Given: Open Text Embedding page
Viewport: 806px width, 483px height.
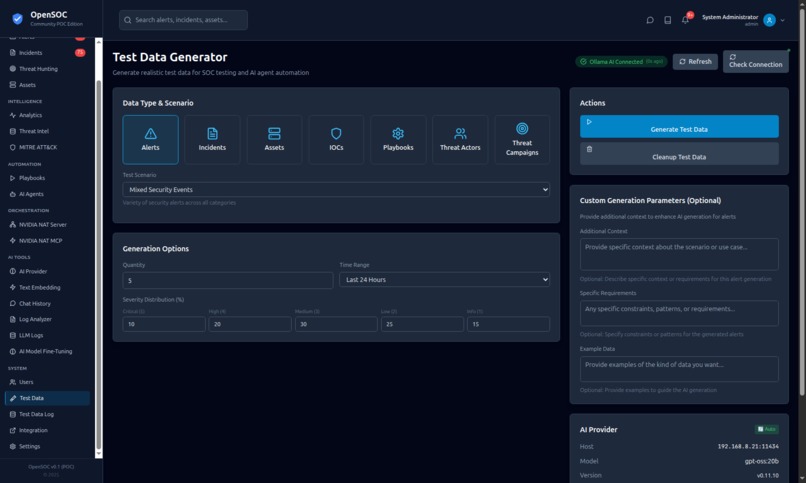Looking at the screenshot, I should (40, 288).
